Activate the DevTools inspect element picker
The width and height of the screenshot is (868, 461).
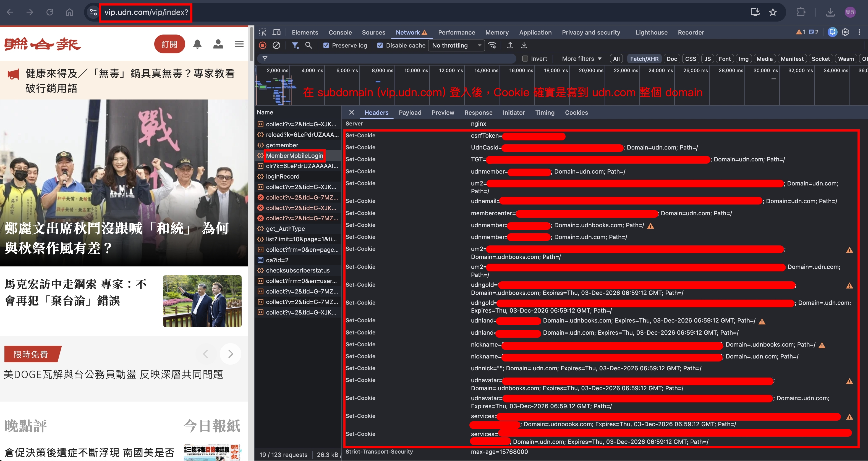(x=263, y=32)
